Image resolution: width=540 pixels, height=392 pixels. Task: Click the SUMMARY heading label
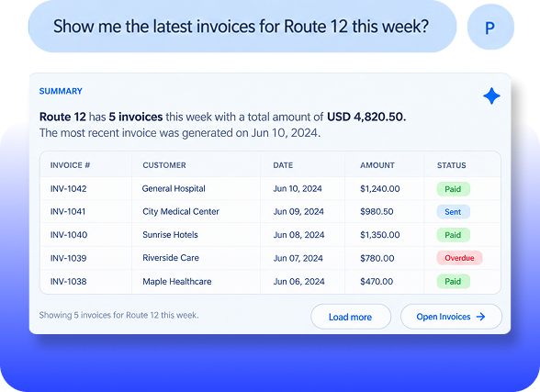click(x=61, y=91)
